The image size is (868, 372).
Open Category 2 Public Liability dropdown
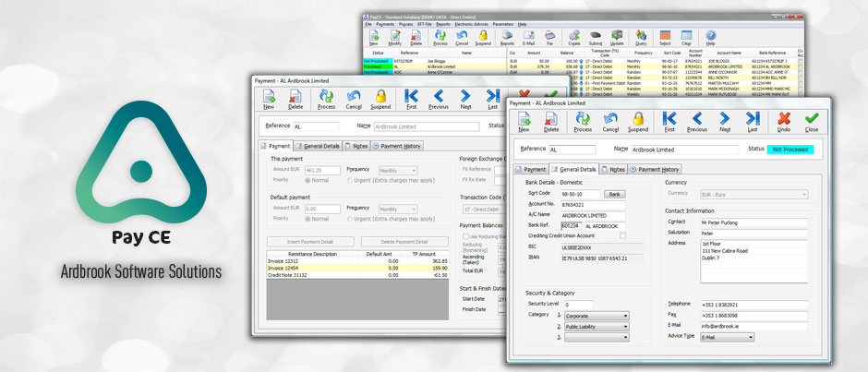[x=597, y=327]
